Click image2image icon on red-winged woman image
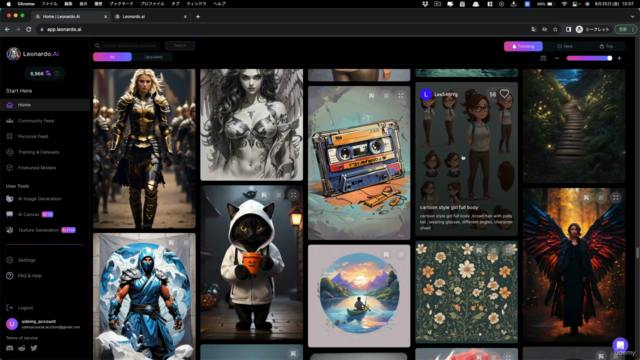This screenshot has width=640, height=360. click(586, 198)
